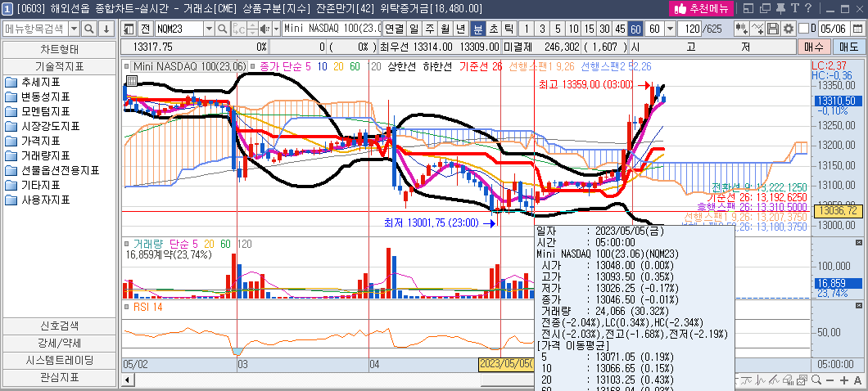The width and height of the screenshot is (868, 391).
Task: Select the 분 minute period toggle
Action: click(477, 29)
